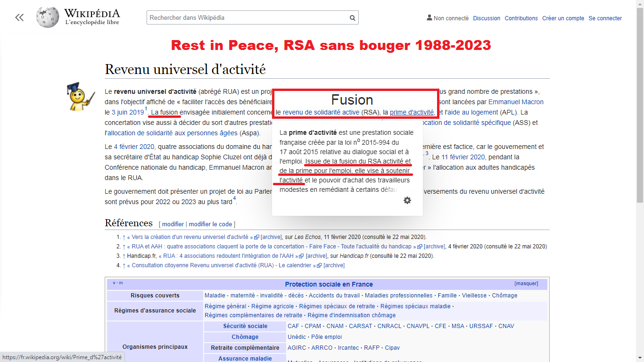Viewport: 644px width, 362px height.
Task: Open the Pôle emploi link
Action: point(326,337)
